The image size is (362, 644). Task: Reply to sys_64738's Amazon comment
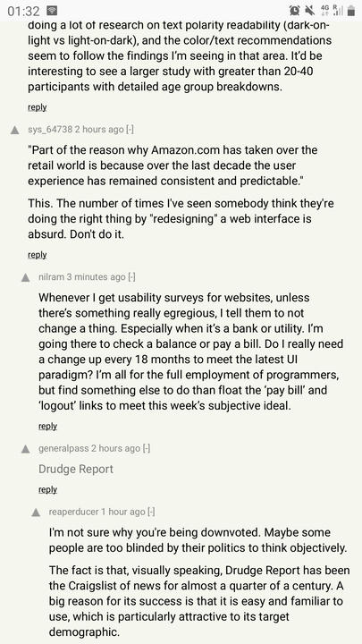click(37, 255)
